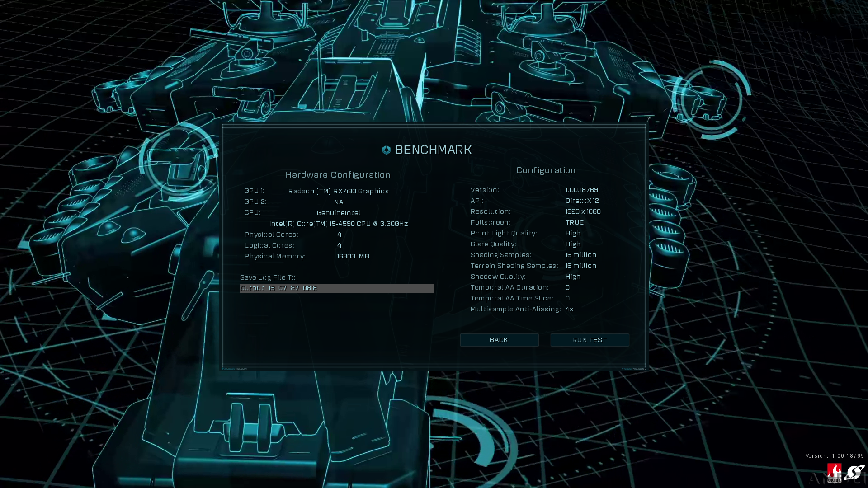The image size is (868, 488).
Task: Click the Stardock logo icon
Action: [854, 473]
